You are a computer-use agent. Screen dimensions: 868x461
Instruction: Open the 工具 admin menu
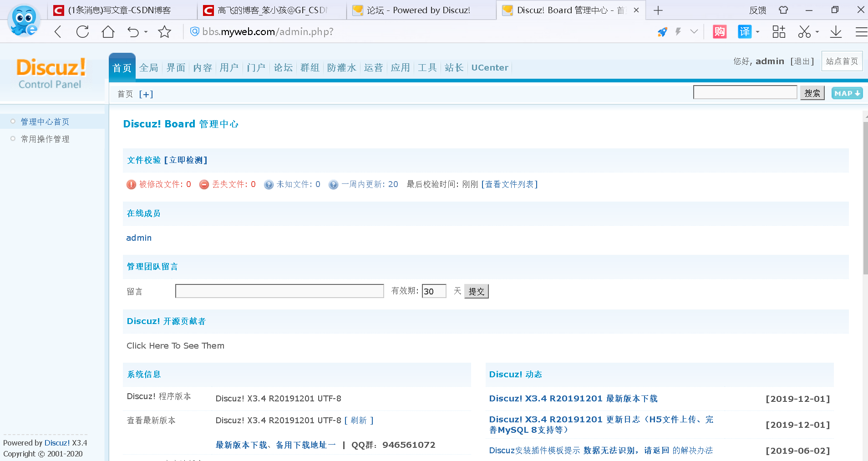point(427,68)
